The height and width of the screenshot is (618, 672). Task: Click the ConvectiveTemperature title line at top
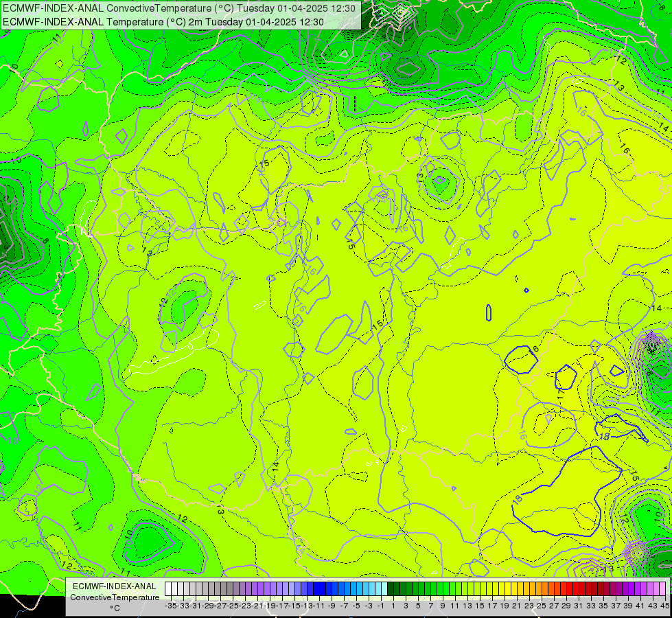pos(179,8)
